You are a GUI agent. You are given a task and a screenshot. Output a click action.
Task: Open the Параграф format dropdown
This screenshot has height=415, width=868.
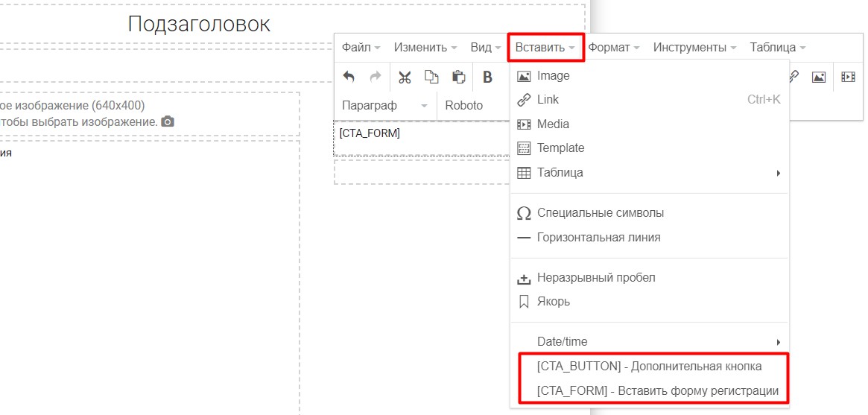[x=384, y=106]
